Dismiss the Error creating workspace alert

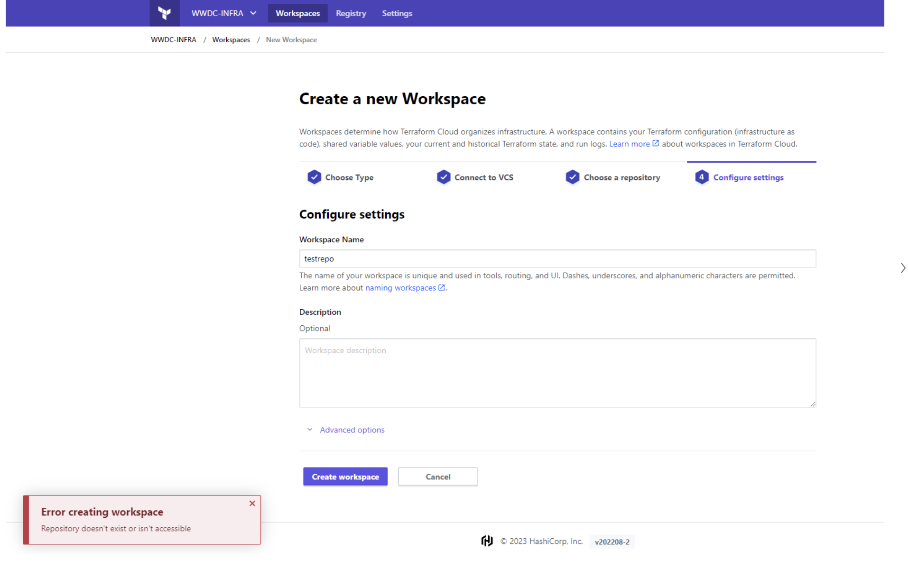tap(252, 504)
